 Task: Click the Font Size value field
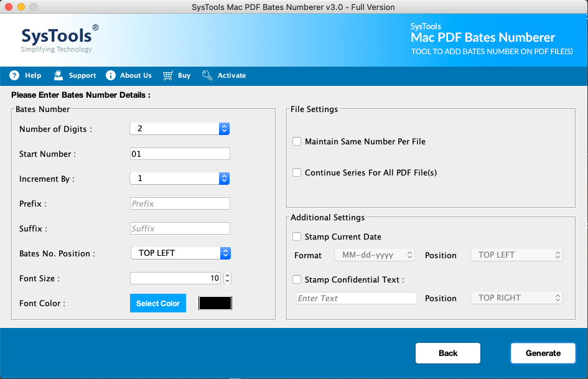click(175, 278)
